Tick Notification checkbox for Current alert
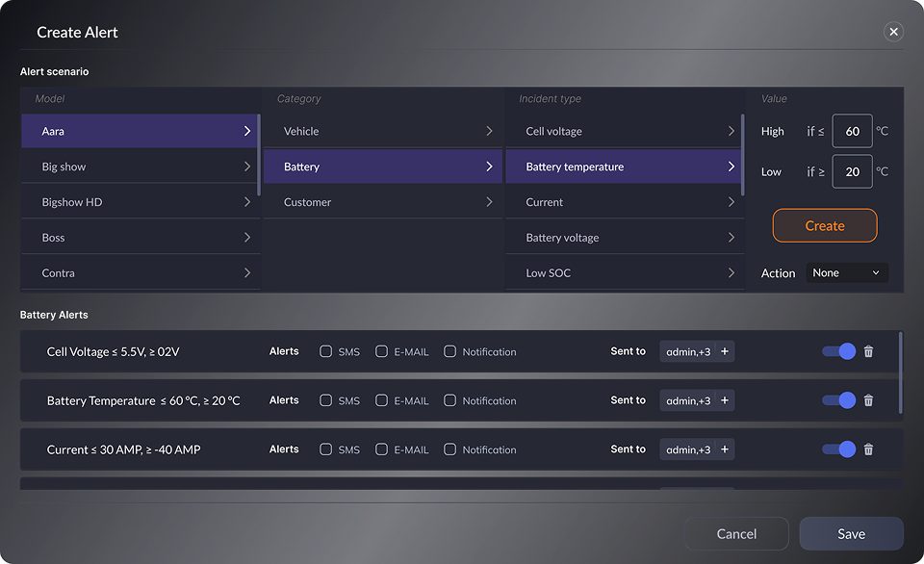 tap(449, 449)
